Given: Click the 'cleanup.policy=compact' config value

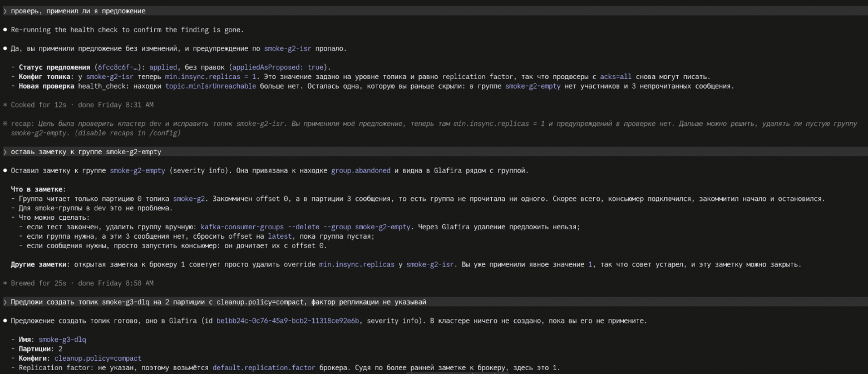Looking at the screenshot, I should (98, 358).
